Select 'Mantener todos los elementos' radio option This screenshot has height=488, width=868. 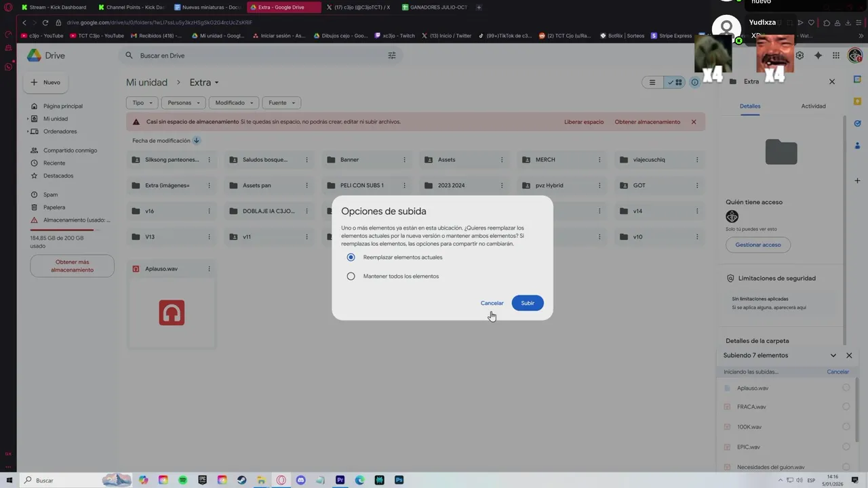point(351,277)
